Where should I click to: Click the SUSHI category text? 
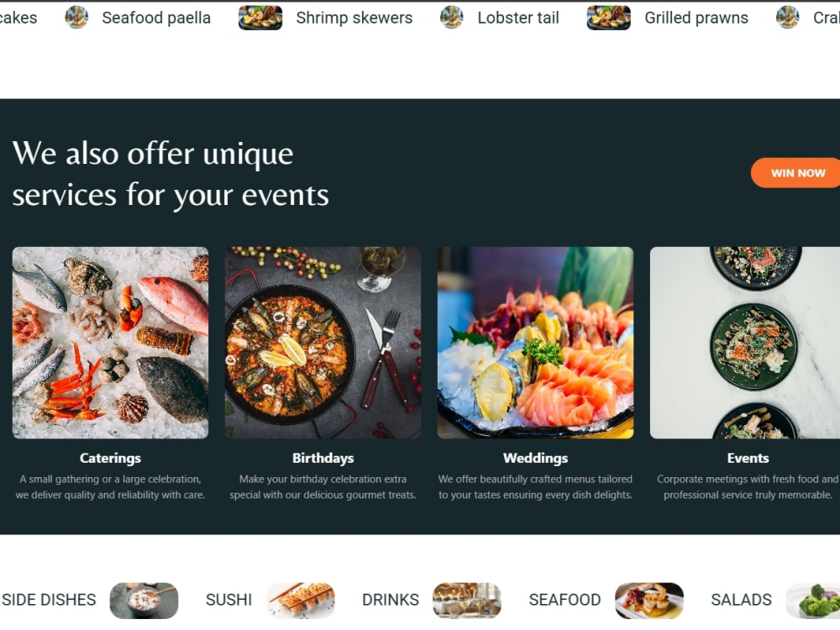tap(228, 600)
